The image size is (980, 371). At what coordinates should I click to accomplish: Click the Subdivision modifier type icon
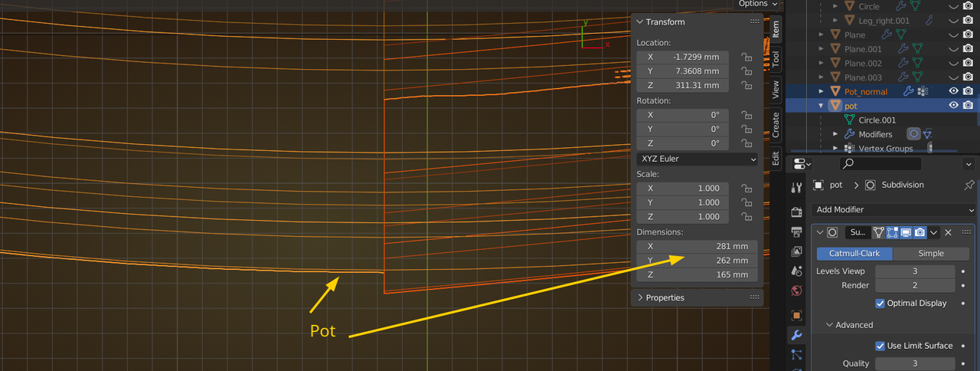pos(832,232)
